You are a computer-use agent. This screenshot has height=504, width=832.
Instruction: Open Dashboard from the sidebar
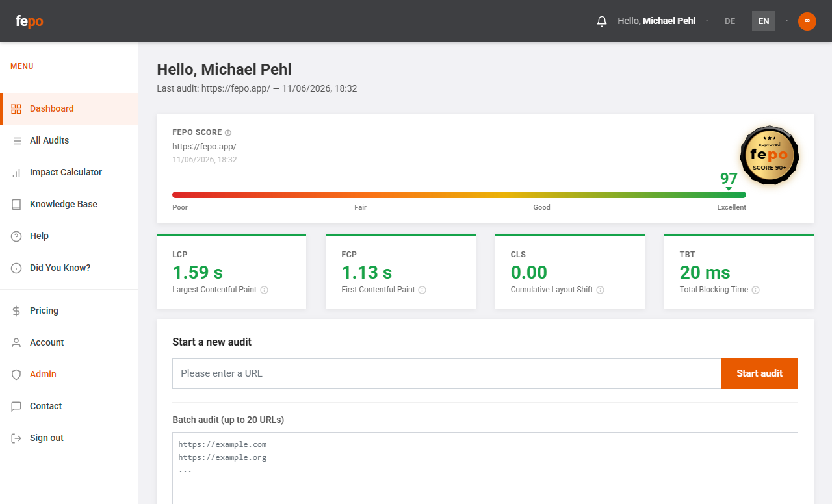(x=69, y=108)
